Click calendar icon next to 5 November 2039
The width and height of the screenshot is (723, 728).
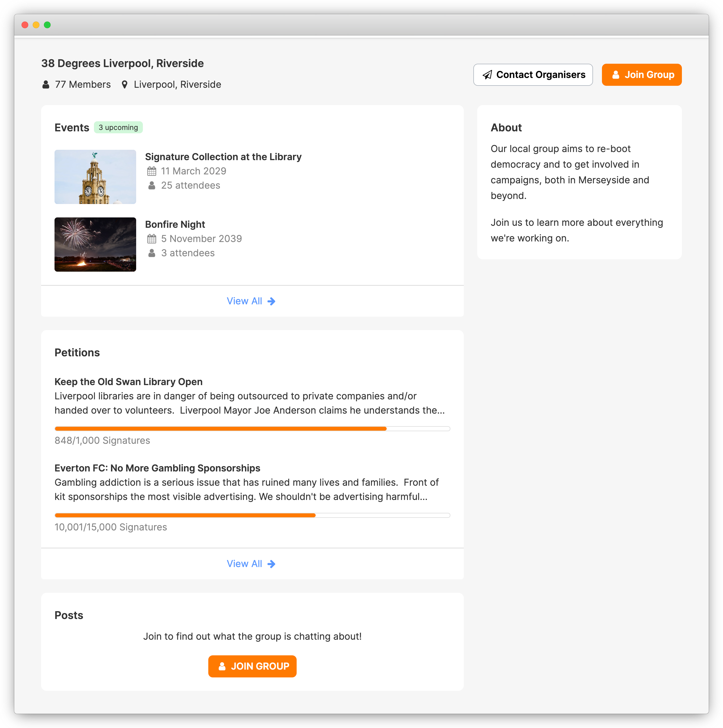pyautogui.click(x=152, y=239)
